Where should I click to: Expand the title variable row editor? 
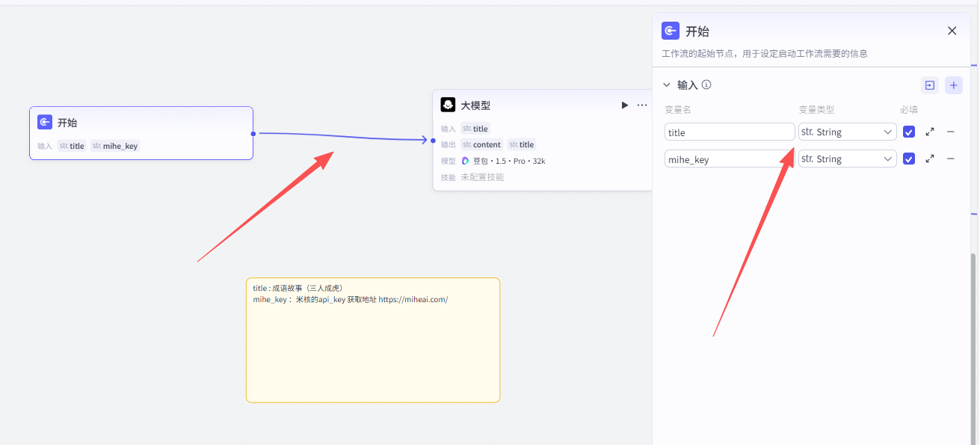click(x=930, y=132)
